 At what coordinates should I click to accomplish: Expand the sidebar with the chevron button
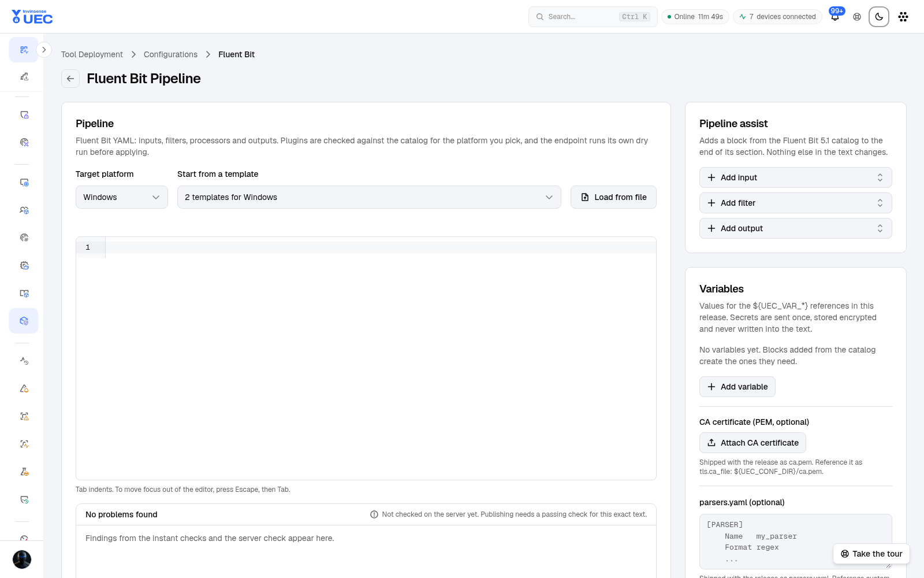(x=44, y=50)
